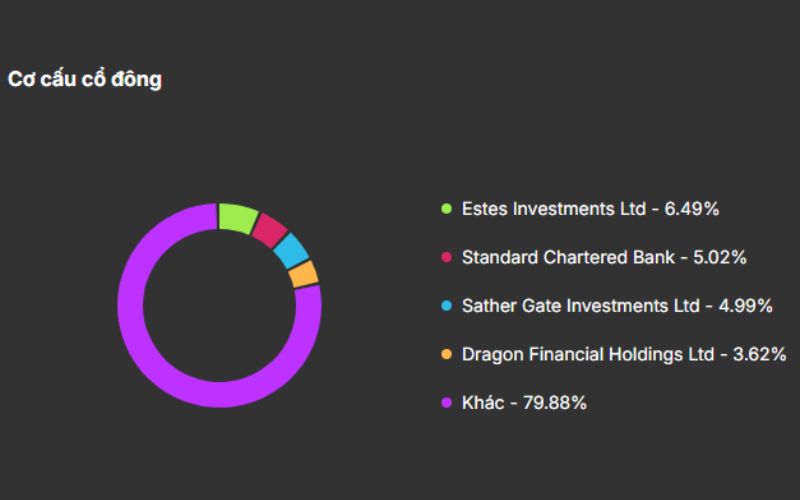Click the 4.99% percentage value
The height and width of the screenshot is (500, 800).
point(745,306)
